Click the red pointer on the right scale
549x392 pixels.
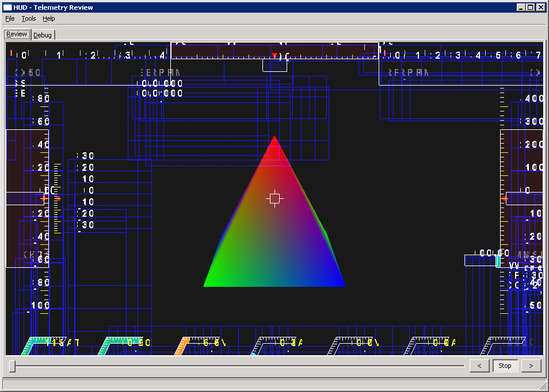point(504,198)
